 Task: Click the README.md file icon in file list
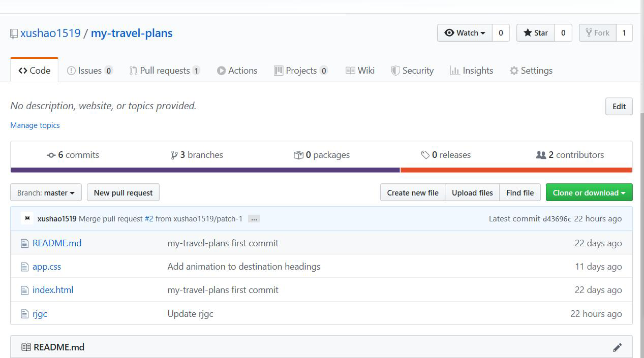tap(24, 243)
